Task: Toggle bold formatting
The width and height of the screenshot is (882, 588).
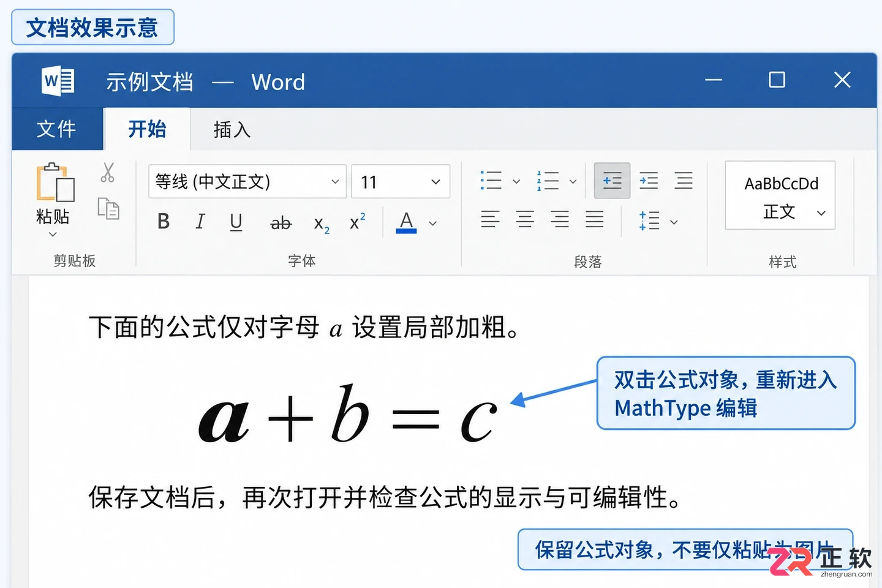Action: point(164,221)
